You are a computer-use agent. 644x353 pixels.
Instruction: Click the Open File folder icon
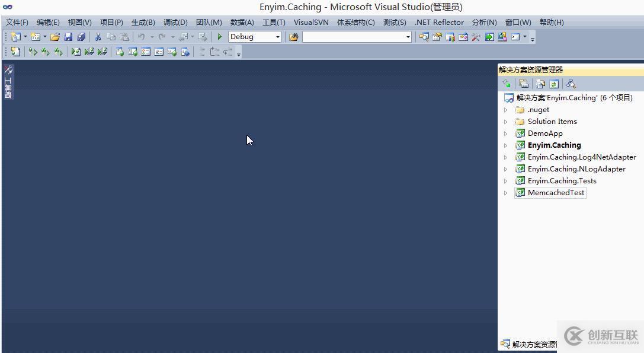coord(55,37)
